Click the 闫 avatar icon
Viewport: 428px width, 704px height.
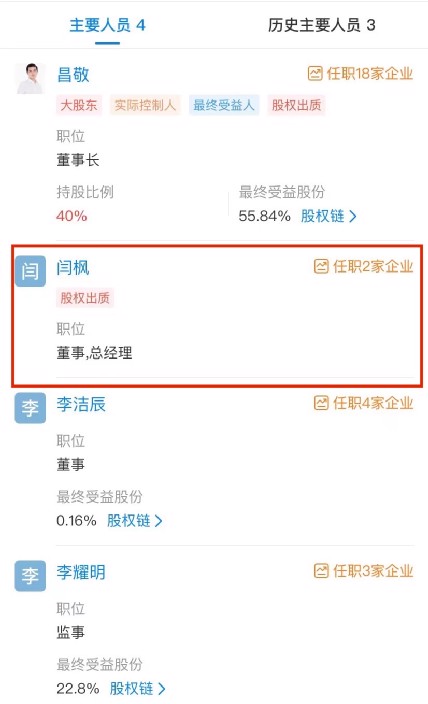pyautogui.click(x=31, y=271)
